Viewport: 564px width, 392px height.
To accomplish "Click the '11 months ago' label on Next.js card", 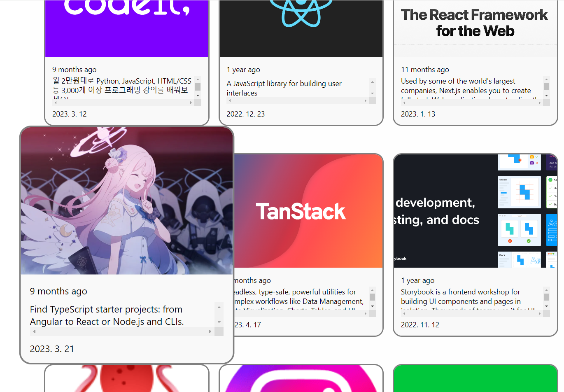I will (425, 70).
